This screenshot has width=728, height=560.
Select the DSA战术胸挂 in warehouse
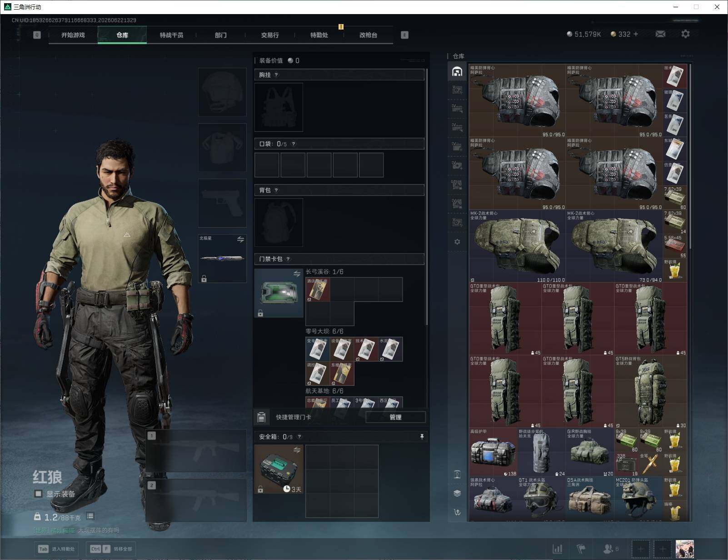(590, 499)
